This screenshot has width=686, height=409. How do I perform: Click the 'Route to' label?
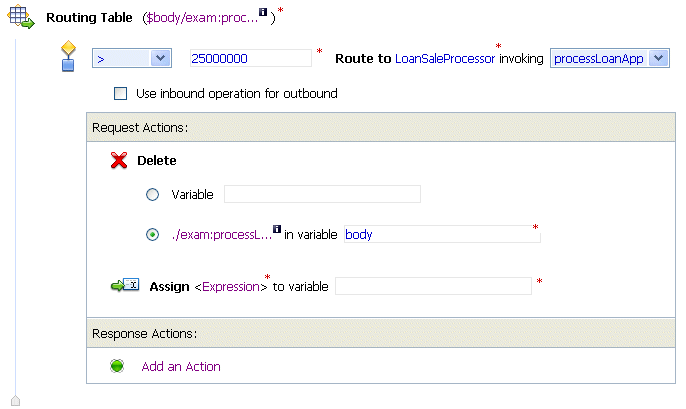point(363,59)
